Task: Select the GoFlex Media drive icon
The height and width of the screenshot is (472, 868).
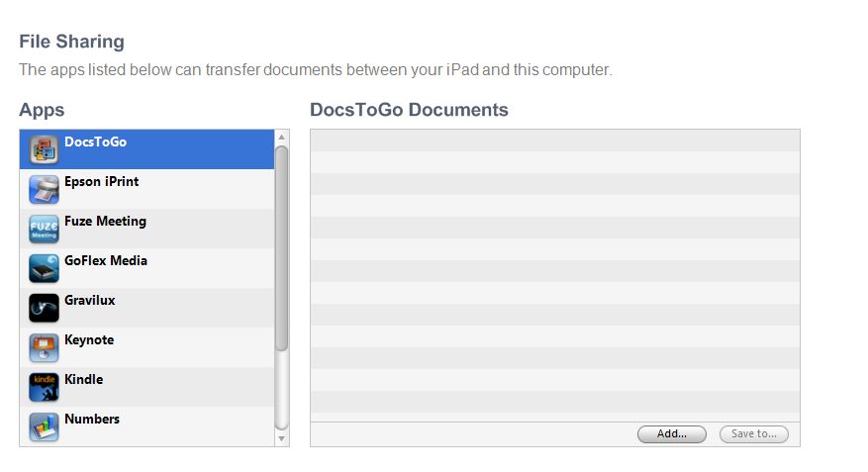Action: coord(44,268)
